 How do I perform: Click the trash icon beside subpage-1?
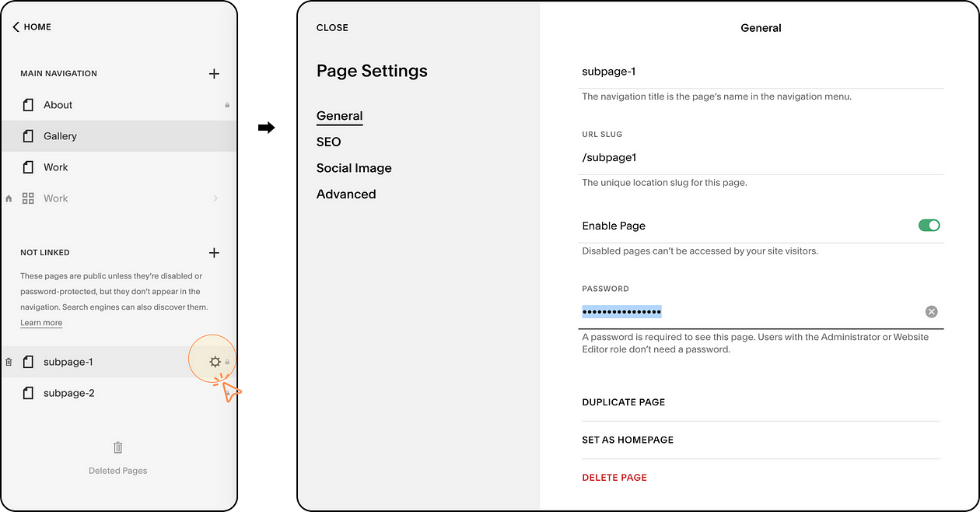coord(9,362)
